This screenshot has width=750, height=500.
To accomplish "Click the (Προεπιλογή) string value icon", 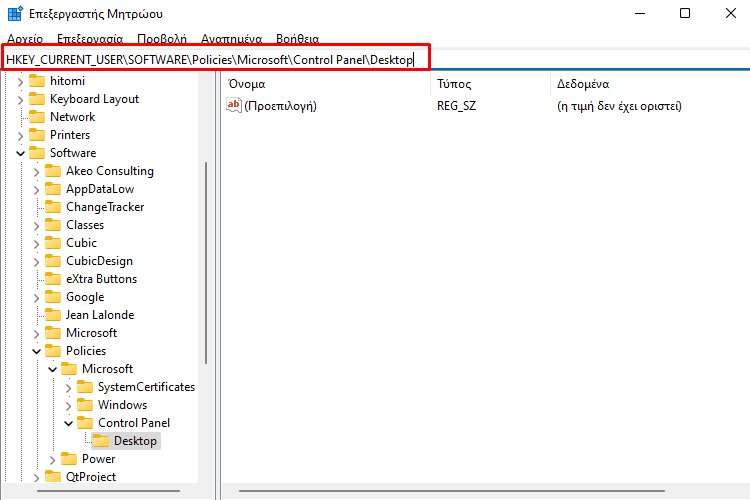I will tap(234, 105).
